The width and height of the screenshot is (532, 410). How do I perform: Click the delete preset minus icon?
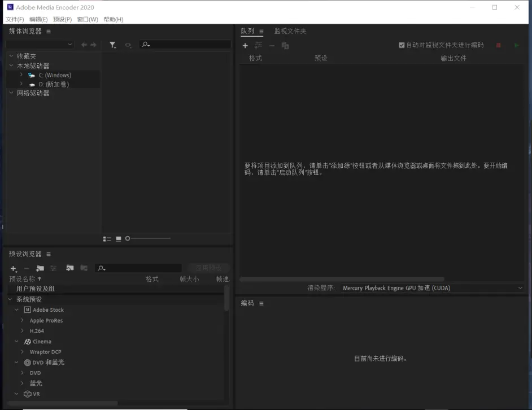[27, 268]
